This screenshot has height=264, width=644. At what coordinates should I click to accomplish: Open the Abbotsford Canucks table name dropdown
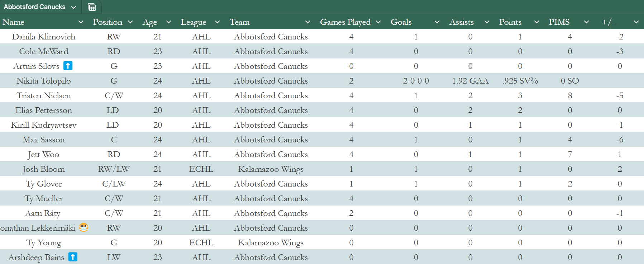tap(74, 7)
